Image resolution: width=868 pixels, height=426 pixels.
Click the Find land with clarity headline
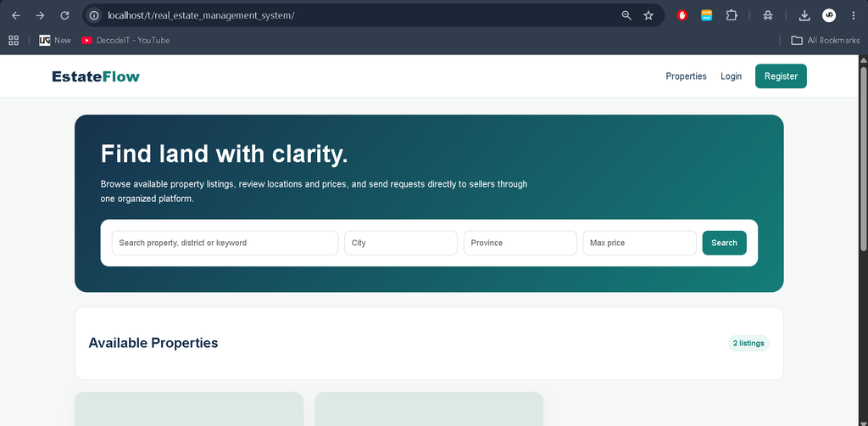pos(224,154)
